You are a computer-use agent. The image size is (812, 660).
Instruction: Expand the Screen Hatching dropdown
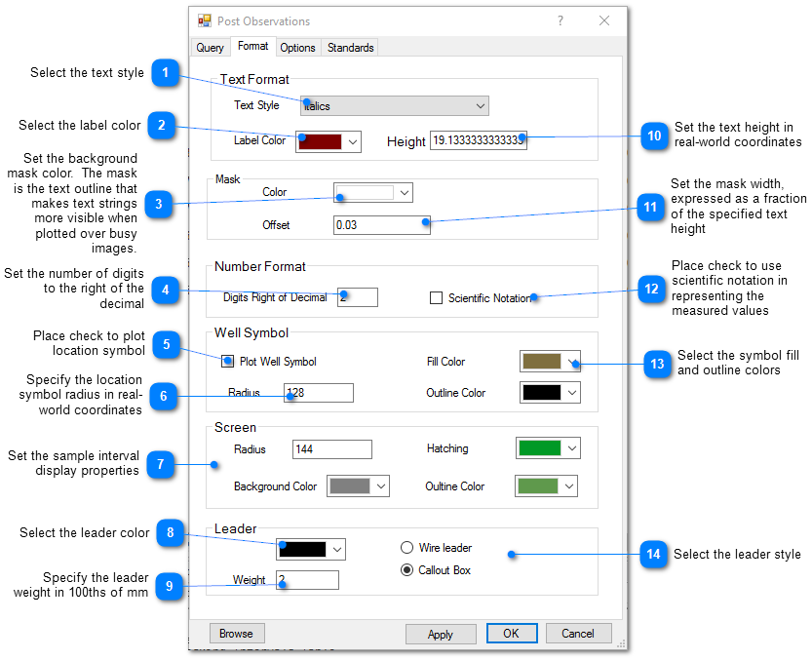(x=571, y=448)
